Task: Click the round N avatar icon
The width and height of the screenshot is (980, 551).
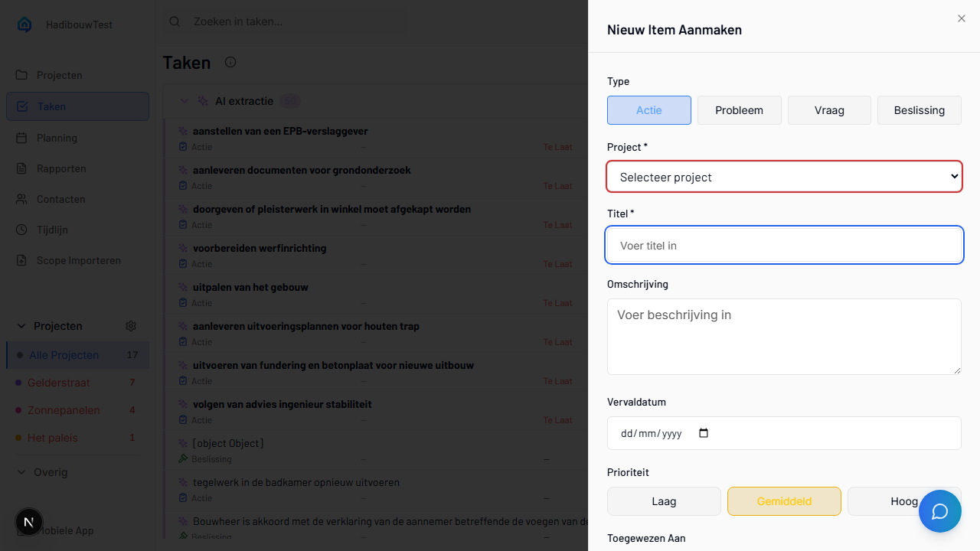Action: (x=29, y=522)
